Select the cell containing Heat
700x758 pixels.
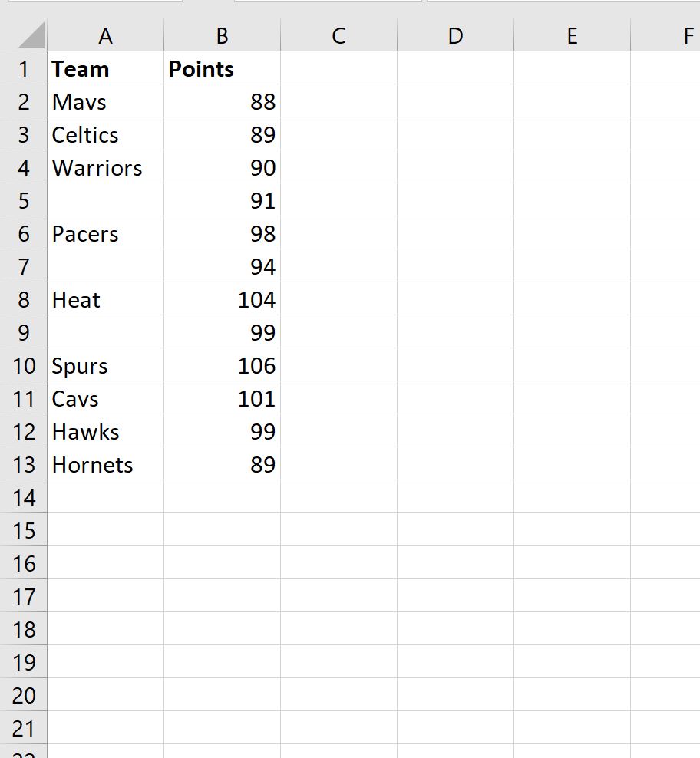pos(105,299)
